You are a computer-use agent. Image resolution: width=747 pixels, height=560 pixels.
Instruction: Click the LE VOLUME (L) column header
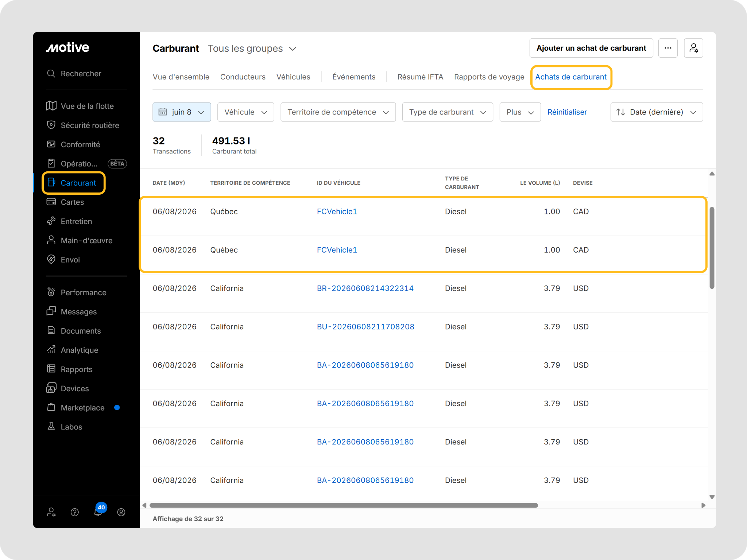[540, 183]
